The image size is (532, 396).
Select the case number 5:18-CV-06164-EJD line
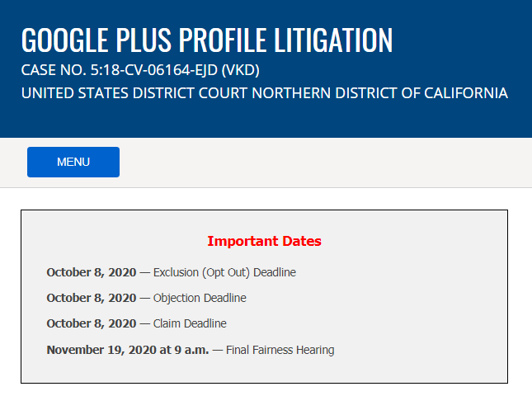(140, 69)
